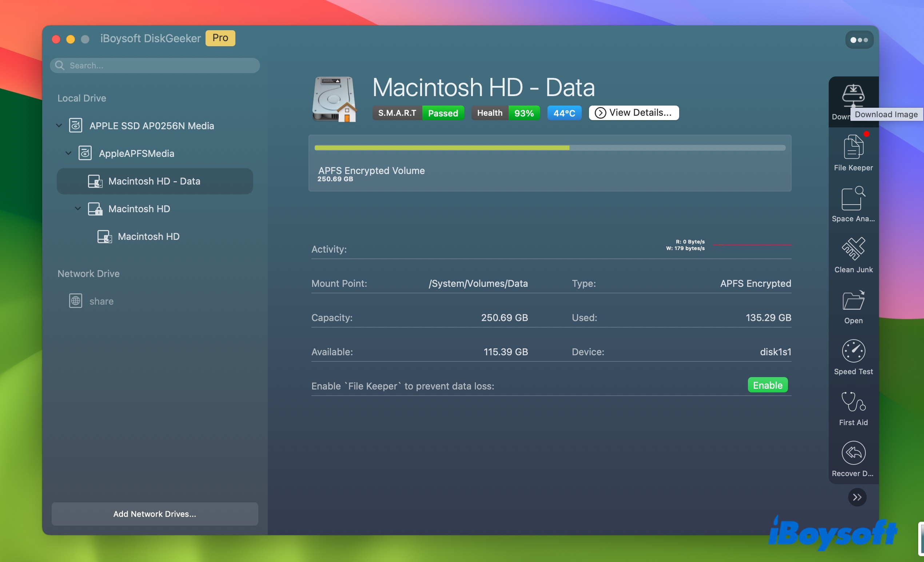Click the locked Macintosh HD volume icon
This screenshot has width=924, height=562.
tap(95, 209)
